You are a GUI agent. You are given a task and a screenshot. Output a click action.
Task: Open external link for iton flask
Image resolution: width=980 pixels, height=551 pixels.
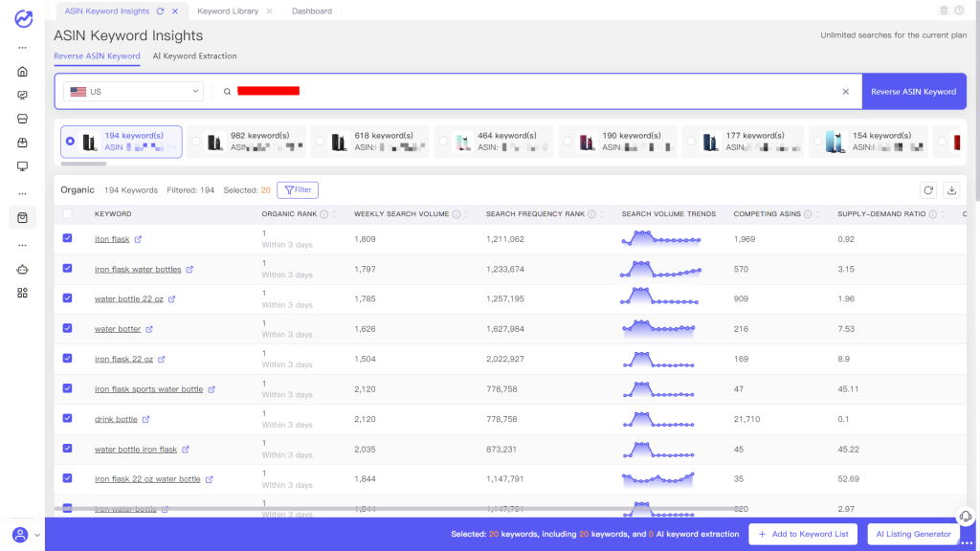pos(138,239)
